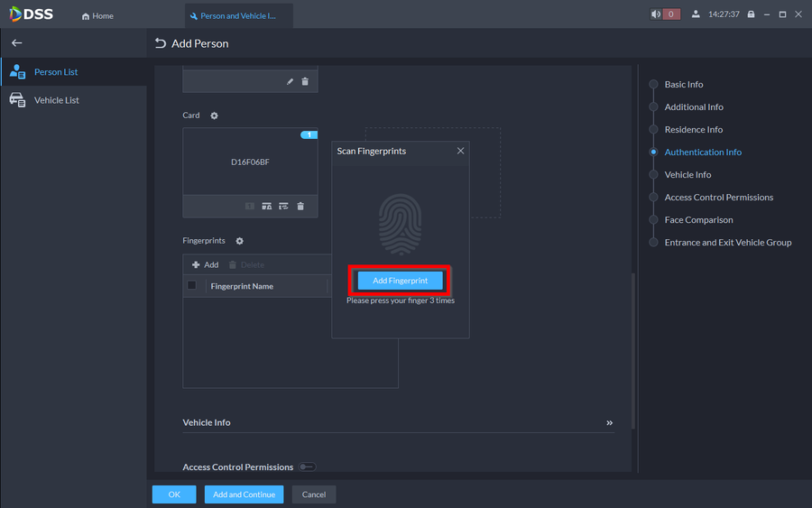
Task: Open the Card settings gear
Action: coord(215,115)
